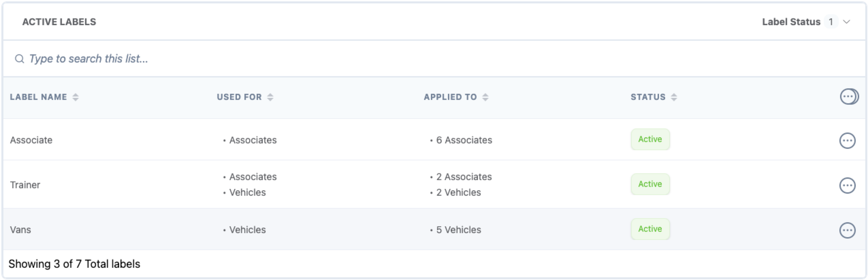Sort by Label Name arrows icon
Viewport: 868px width, 280px height.
[x=76, y=97]
